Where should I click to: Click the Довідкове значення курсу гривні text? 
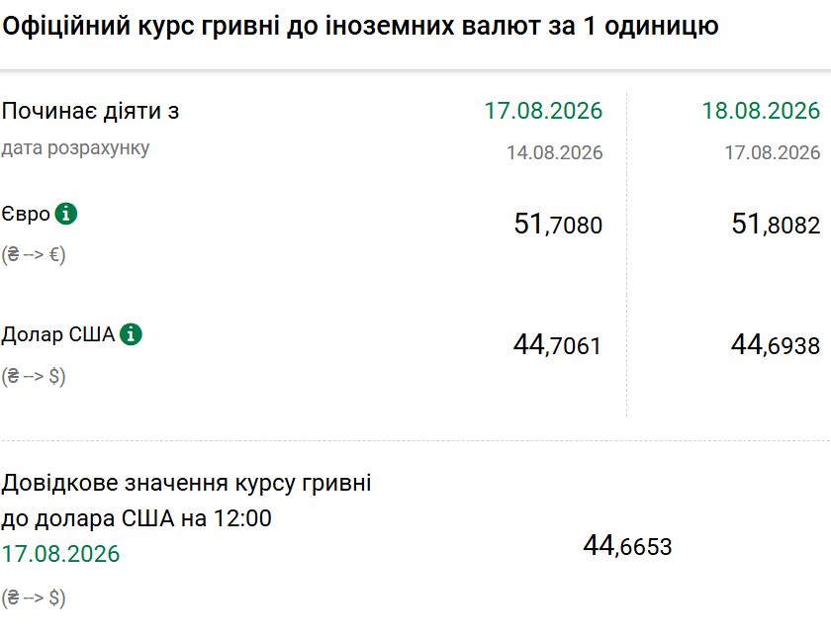[187, 484]
